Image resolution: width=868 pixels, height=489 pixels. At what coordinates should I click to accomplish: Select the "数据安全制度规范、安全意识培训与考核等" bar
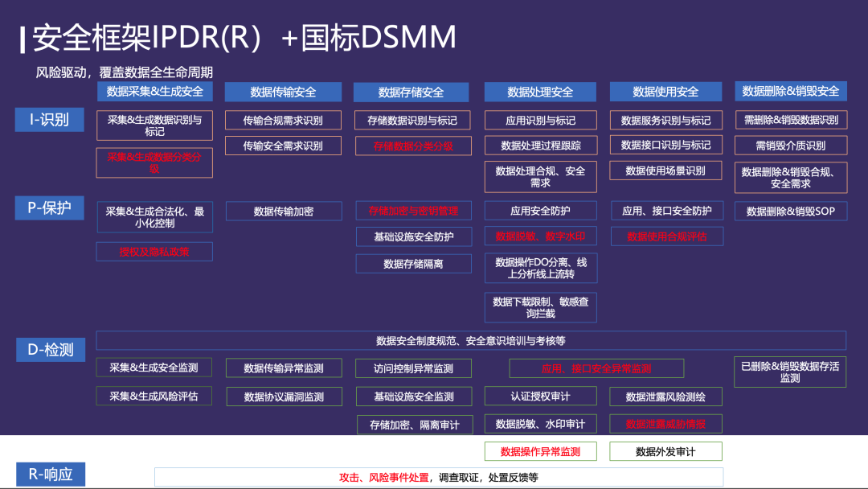tap(471, 340)
